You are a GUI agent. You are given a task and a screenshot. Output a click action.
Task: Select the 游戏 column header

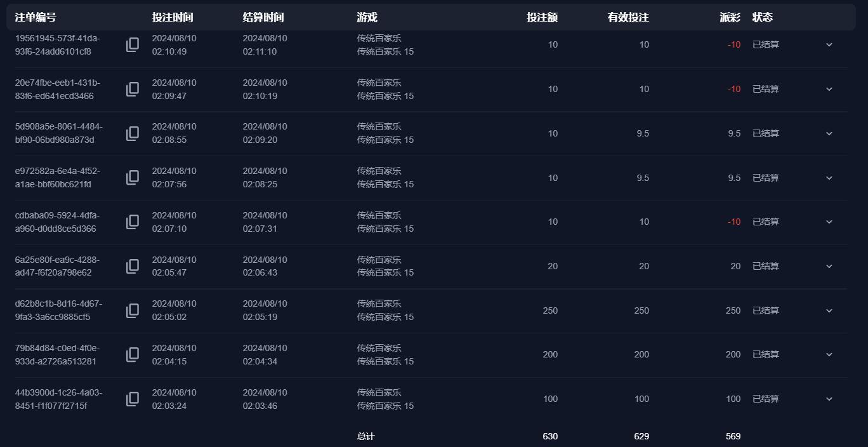pos(367,18)
